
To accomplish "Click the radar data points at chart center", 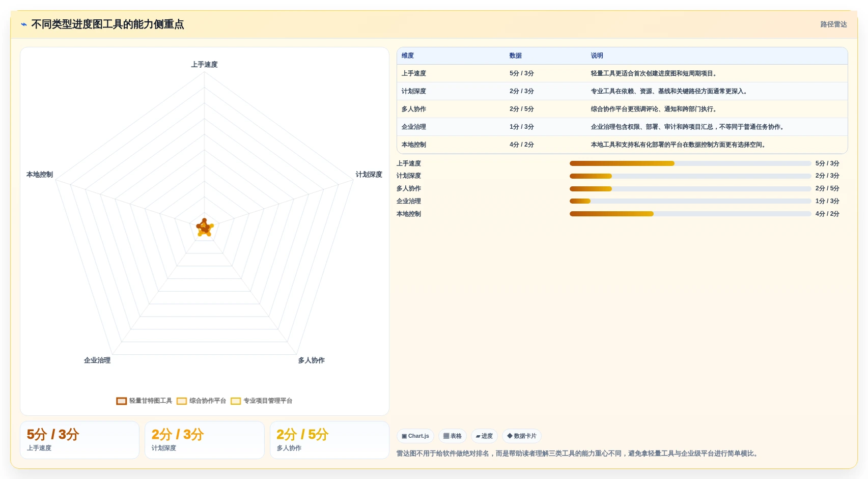I will click(x=205, y=228).
